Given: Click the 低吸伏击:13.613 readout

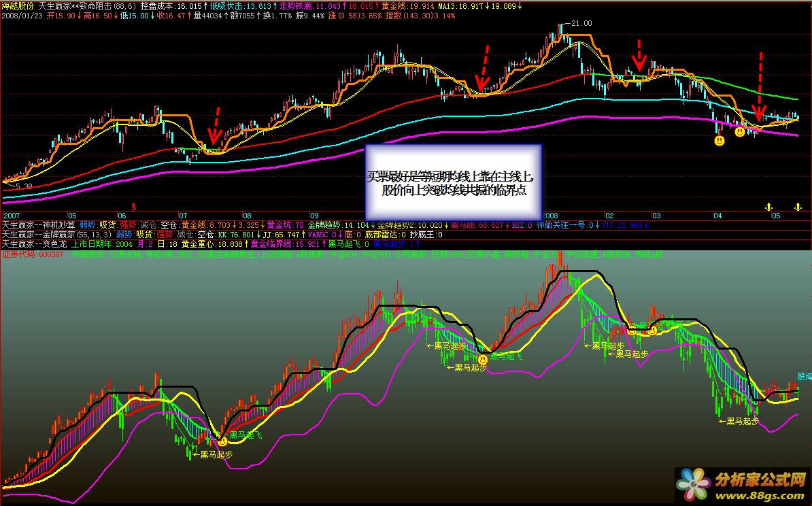Looking at the screenshot, I should click(241, 6).
